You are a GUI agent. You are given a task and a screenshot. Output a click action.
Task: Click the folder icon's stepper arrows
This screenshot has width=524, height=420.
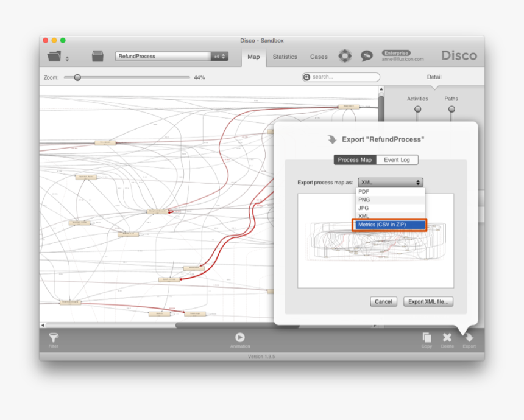(67, 59)
